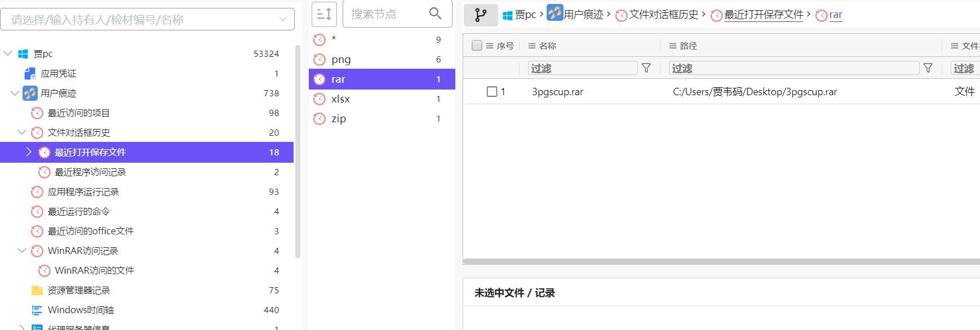The height and width of the screenshot is (330, 980).
Task: Click the path C:/Users/贾韦码/Desktop/3pgscup.rar
Action: pyautogui.click(x=755, y=91)
